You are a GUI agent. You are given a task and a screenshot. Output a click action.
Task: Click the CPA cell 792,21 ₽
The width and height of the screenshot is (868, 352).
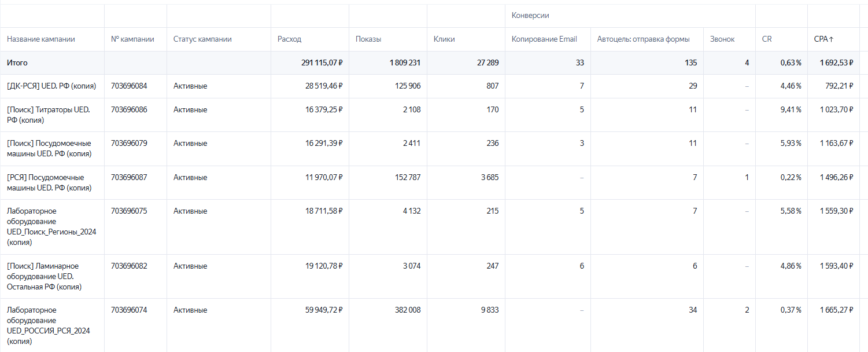[x=839, y=86]
